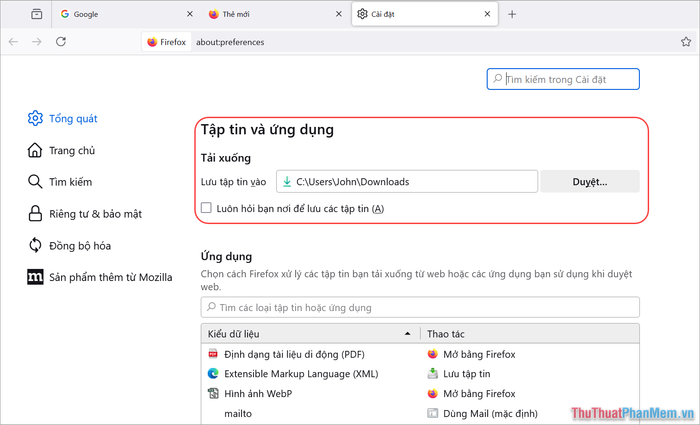Reload the page with the refresh icon

coord(61,42)
